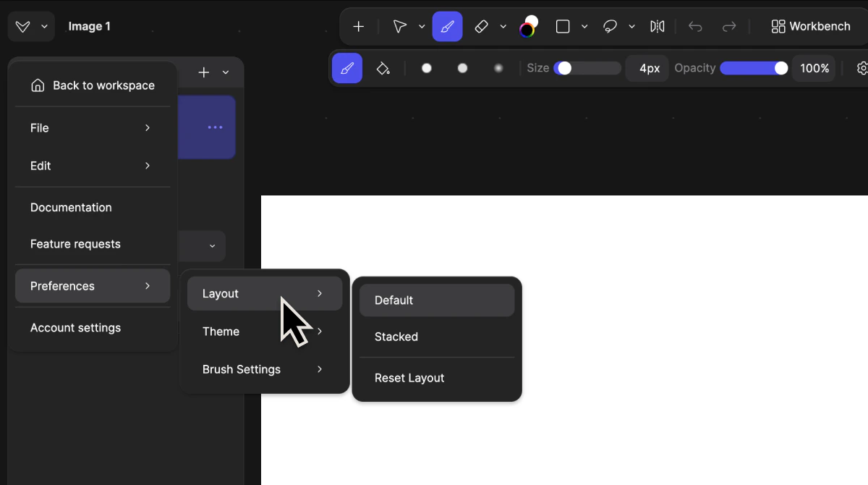Open Feature requests
This screenshot has width=868, height=485.
[x=93, y=244]
